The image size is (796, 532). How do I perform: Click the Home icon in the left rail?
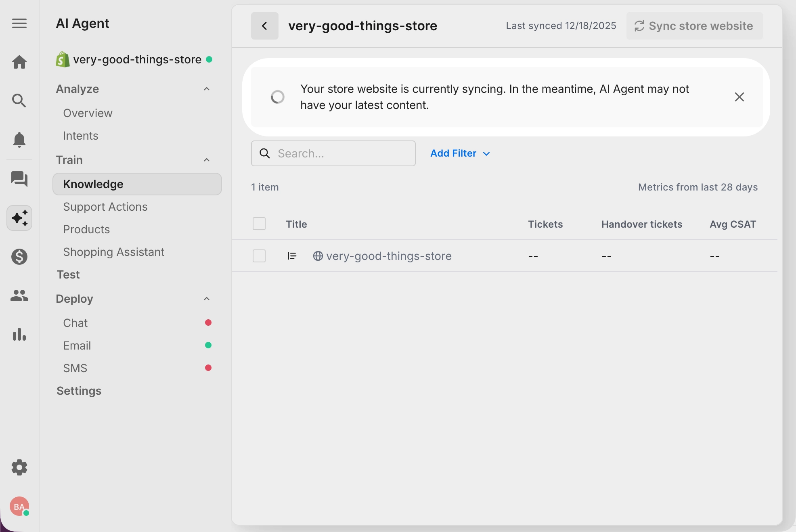pos(19,62)
